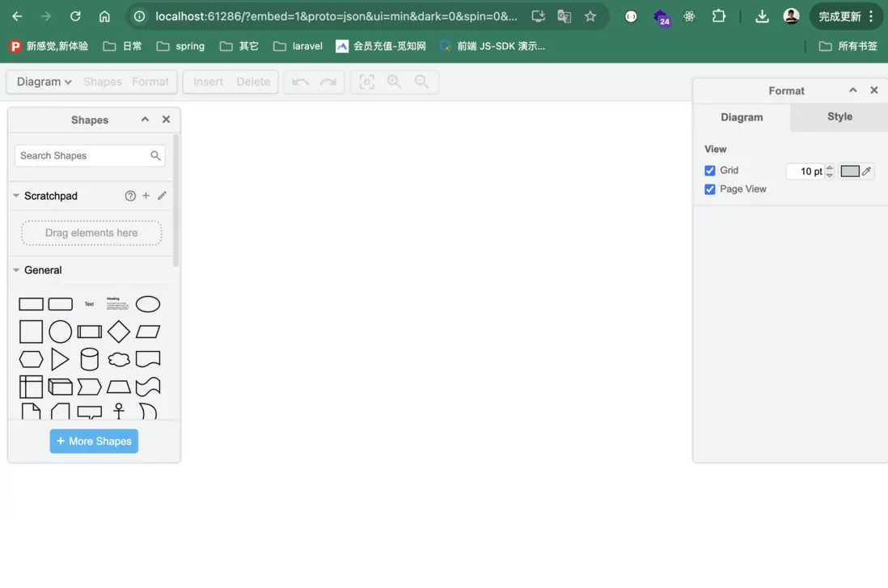Pick the Hexagon shape
The height and width of the screenshot is (588, 888).
tap(31, 359)
